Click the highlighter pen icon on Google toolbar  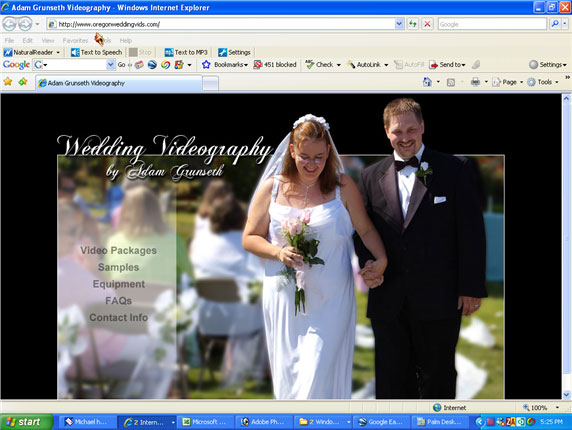point(476,65)
